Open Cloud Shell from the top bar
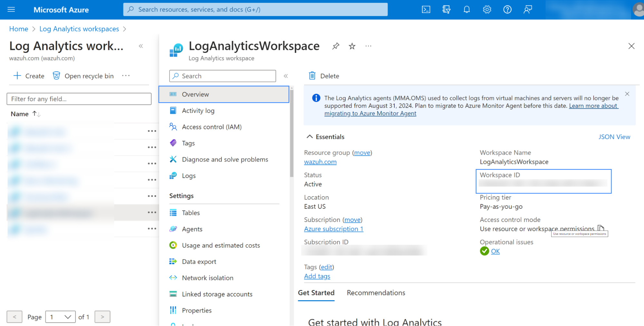 tap(426, 10)
